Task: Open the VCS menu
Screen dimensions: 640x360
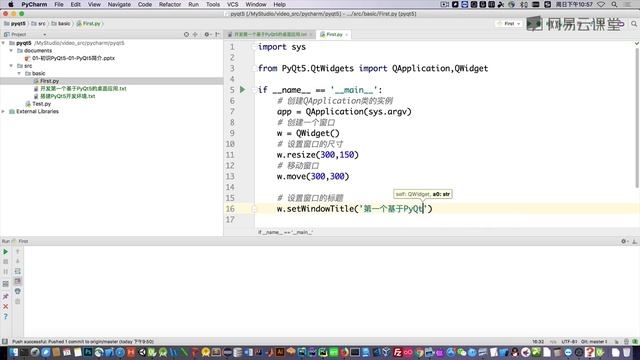Action: (233, 4)
